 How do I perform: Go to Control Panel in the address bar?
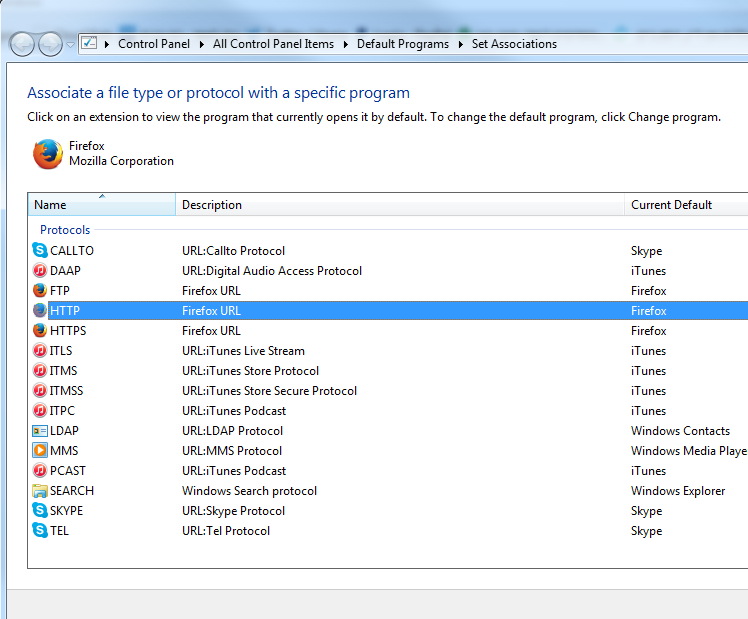tap(154, 44)
